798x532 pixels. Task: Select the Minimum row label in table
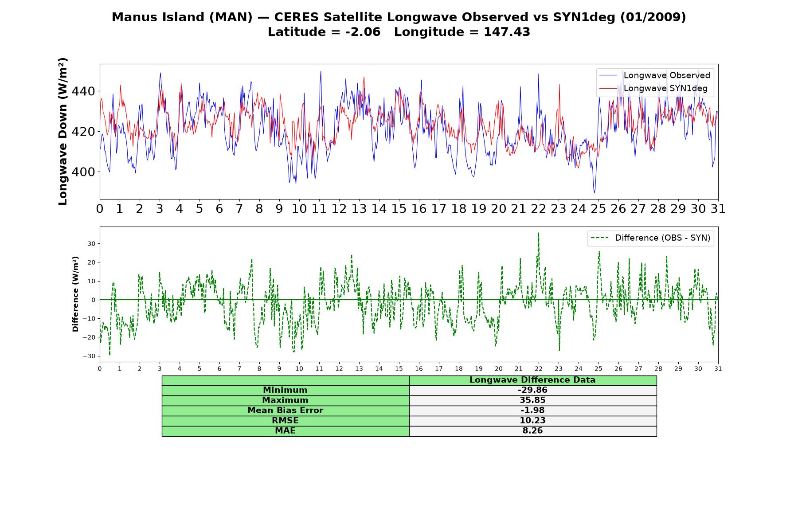coord(285,390)
